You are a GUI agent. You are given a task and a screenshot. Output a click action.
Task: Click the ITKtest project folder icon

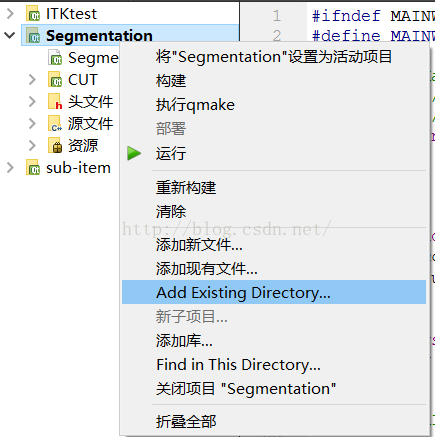(33, 14)
